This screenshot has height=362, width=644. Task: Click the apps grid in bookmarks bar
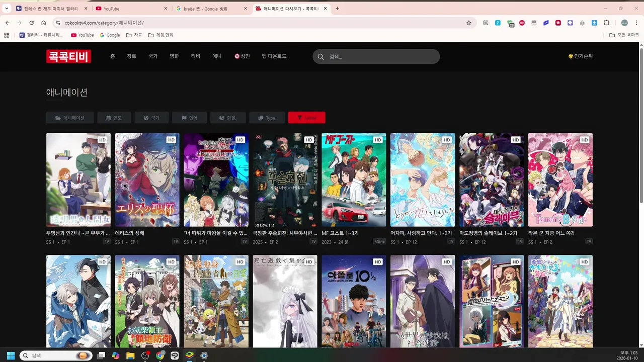point(7,35)
